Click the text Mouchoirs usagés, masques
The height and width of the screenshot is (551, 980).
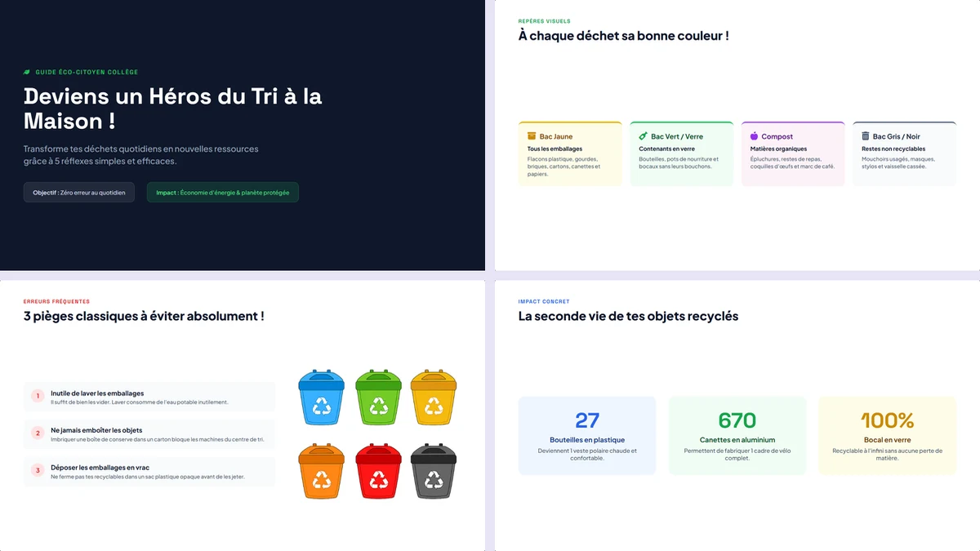[898, 162]
